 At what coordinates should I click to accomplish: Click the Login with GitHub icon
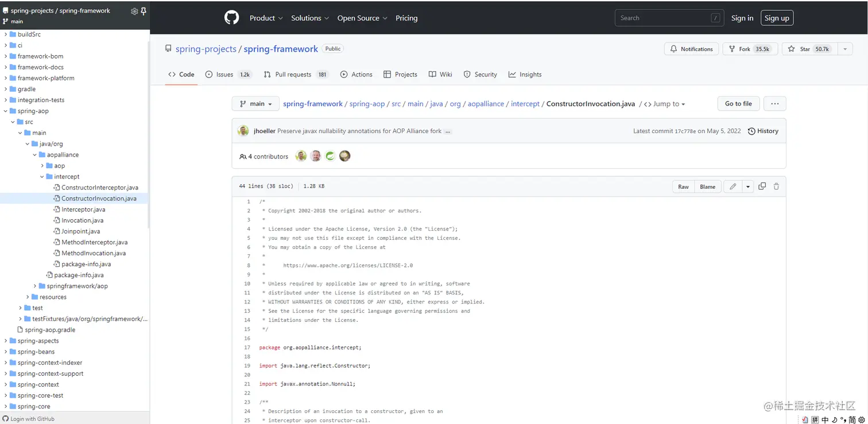click(x=6, y=419)
